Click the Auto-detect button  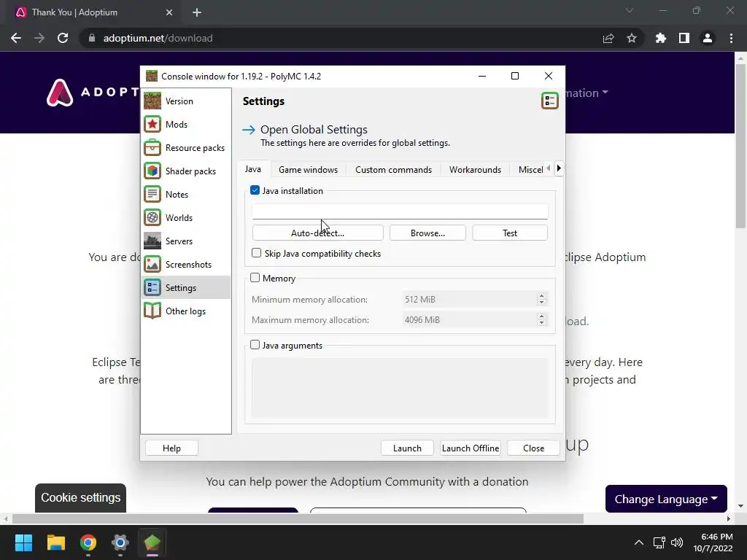[x=318, y=233]
